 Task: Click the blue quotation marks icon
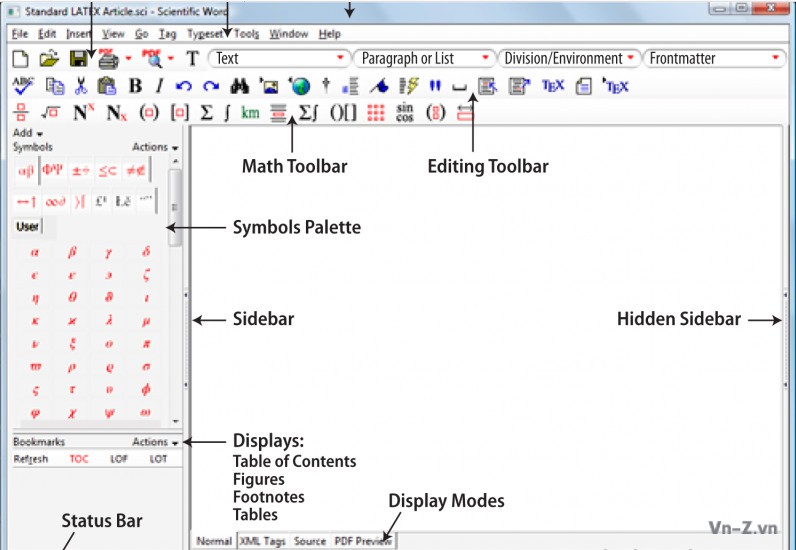coord(435,86)
